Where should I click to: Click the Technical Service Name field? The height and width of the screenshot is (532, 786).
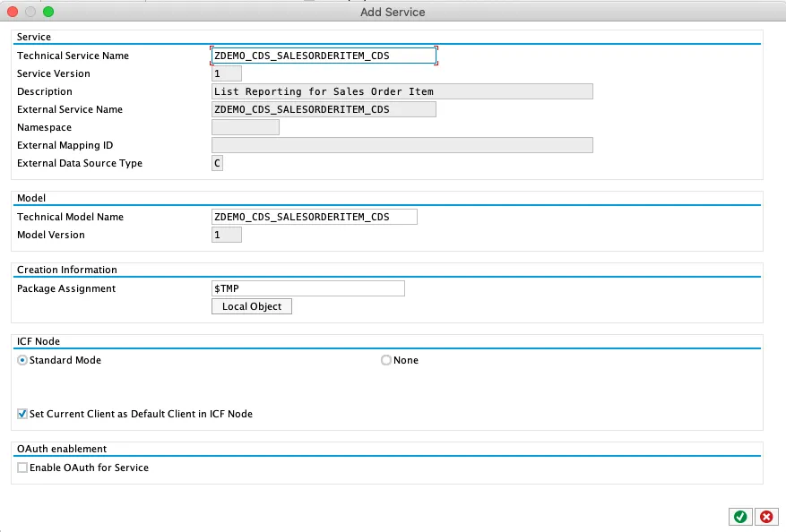tap(323, 56)
